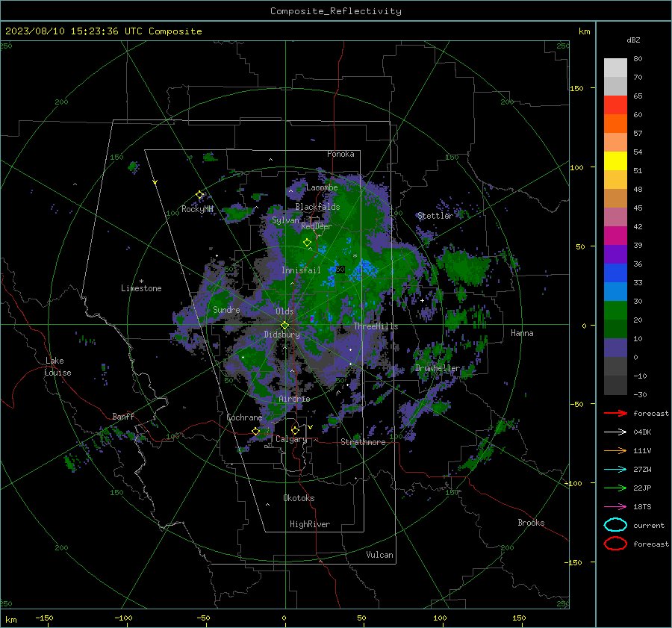Click the Ponoka town label
The image size is (672, 628).
(x=340, y=154)
